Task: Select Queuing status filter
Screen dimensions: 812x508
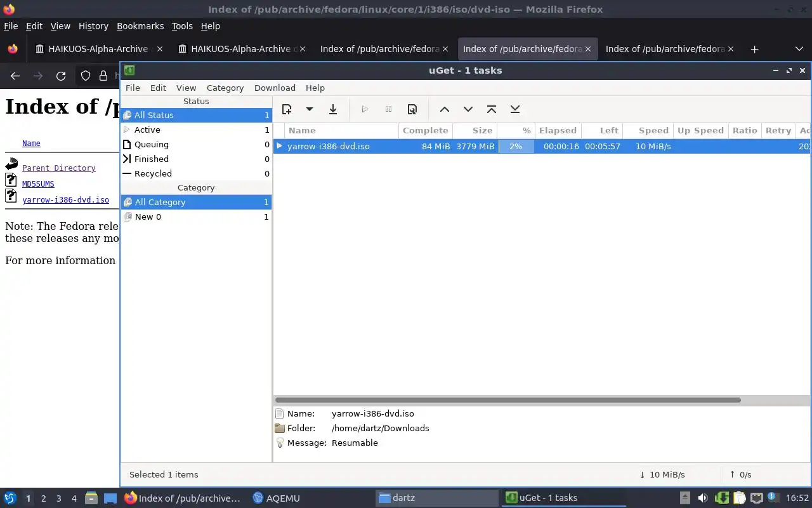Action: pos(196,144)
